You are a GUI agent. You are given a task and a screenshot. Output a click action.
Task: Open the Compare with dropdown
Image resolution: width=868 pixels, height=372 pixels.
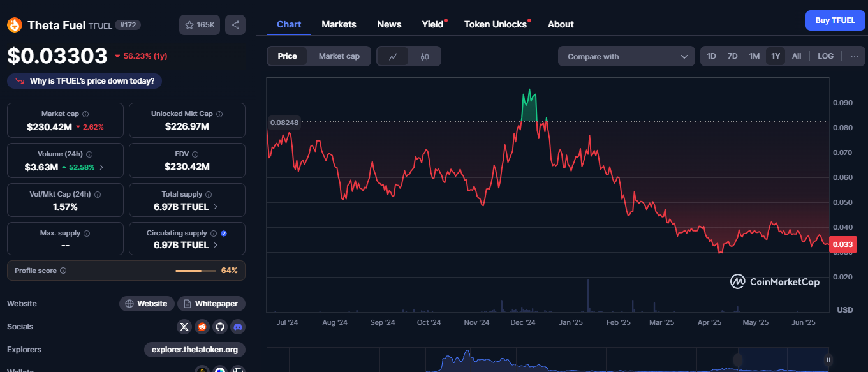tap(626, 56)
